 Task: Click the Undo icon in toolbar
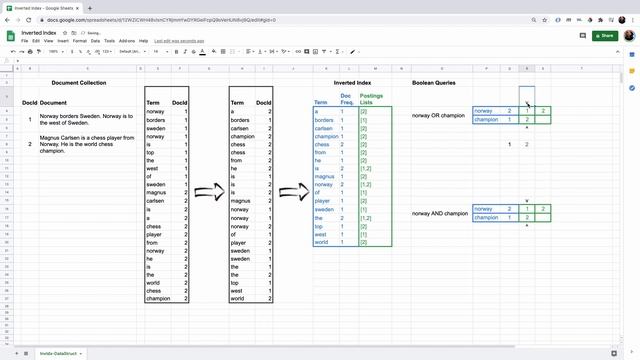(x=13, y=52)
